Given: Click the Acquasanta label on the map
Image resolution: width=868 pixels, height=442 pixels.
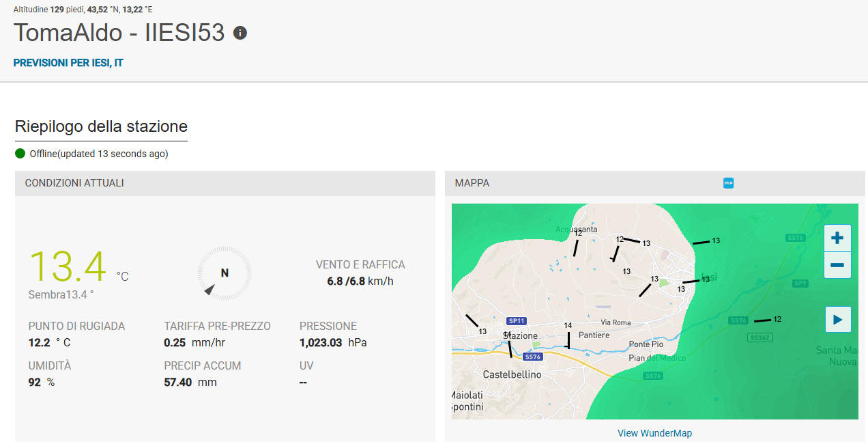Looking at the screenshot, I should click(576, 229).
